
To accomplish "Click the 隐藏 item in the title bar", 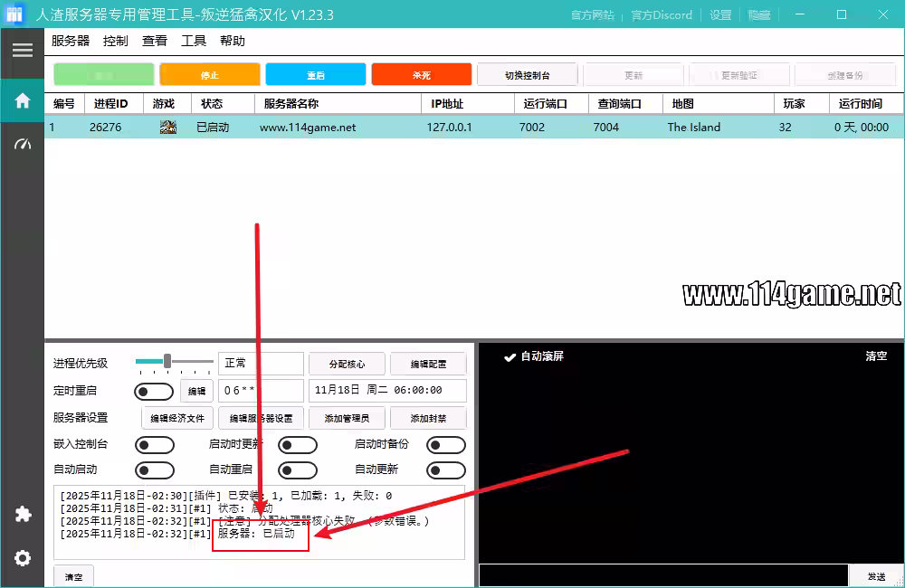I will coord(758,14).
